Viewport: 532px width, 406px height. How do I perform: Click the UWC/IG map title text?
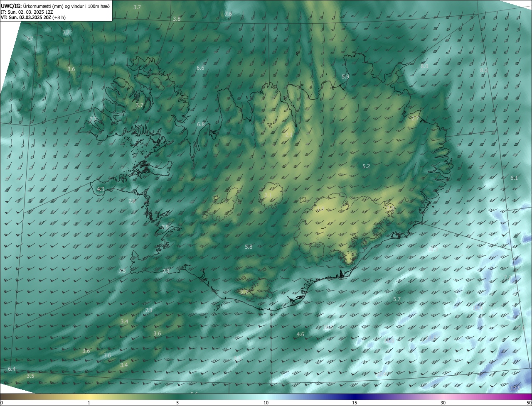(x=55, y=6)
